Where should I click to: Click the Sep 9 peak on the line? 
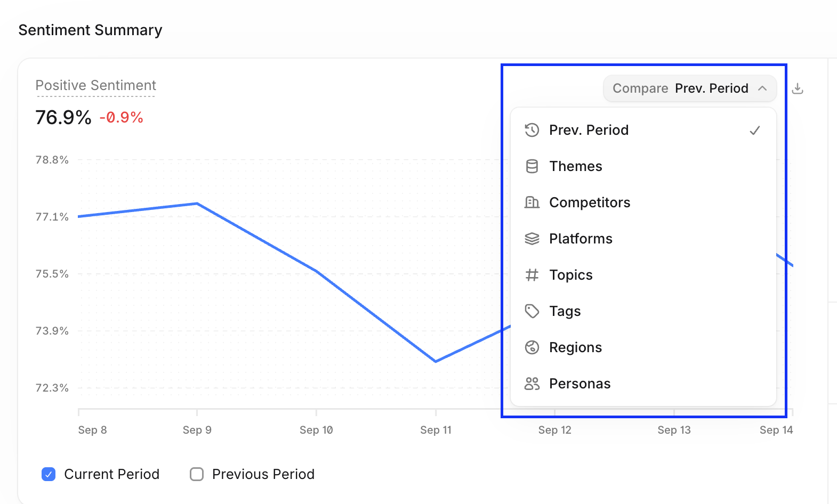(x=197, y=204)
